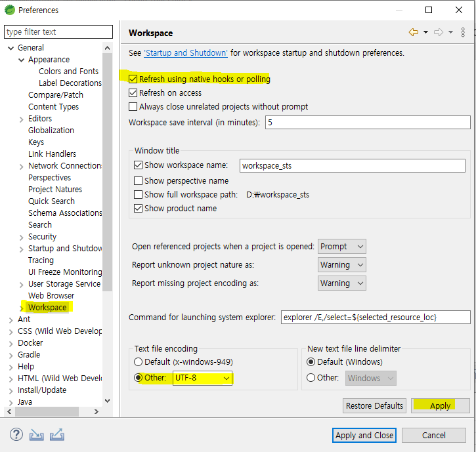Select Web Browser preference page
This screenshot has height=452, width=476.
click(x=51, y=295)
